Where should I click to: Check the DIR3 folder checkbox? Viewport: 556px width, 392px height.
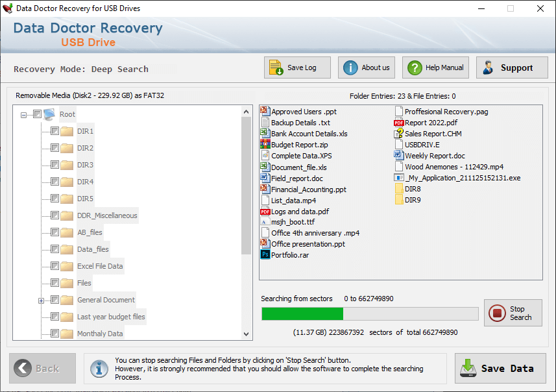coord(54,165)
